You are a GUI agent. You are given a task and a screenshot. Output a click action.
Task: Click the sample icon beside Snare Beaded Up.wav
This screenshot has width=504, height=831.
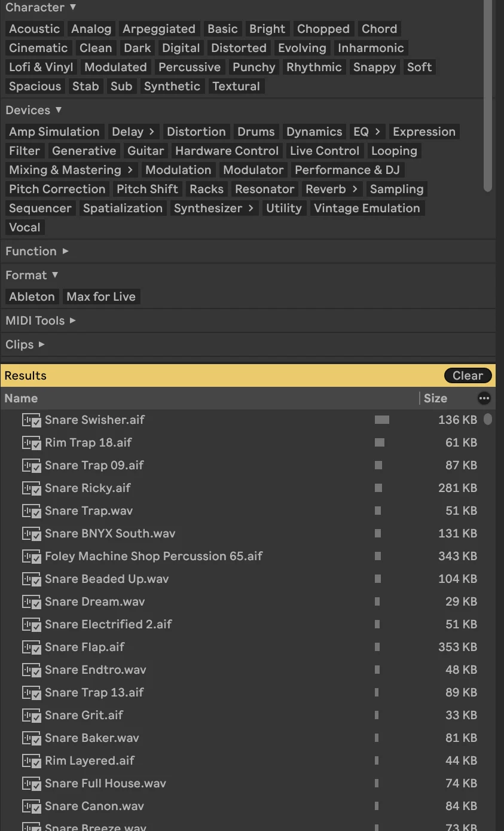coord(31,579)
